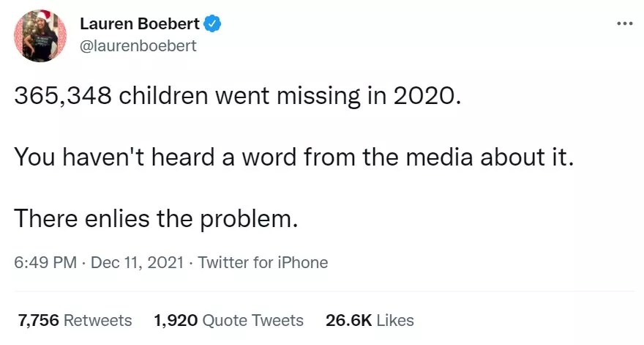
Task: Open the Twitter for iPhone source link
Action: [263, 262]
